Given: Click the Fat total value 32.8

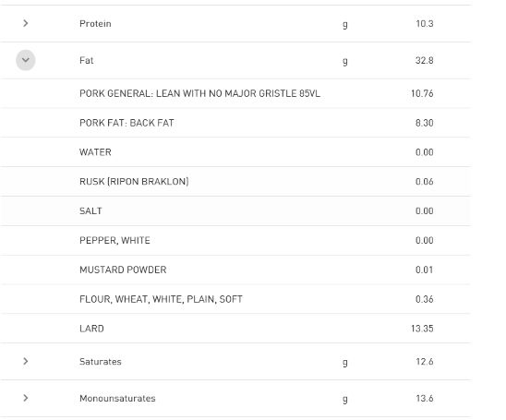Looking at the screenshot, I should (x=424, y=60).
